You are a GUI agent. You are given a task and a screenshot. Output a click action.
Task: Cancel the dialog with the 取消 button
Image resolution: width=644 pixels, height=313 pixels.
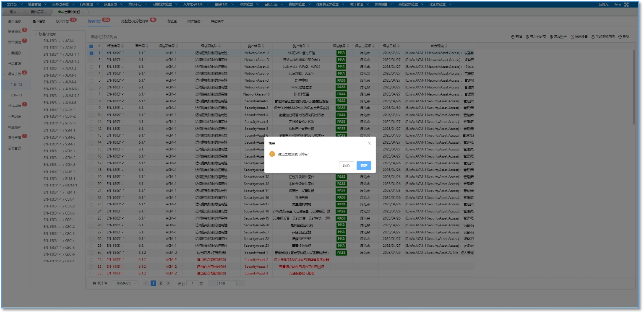pos(346,166)
